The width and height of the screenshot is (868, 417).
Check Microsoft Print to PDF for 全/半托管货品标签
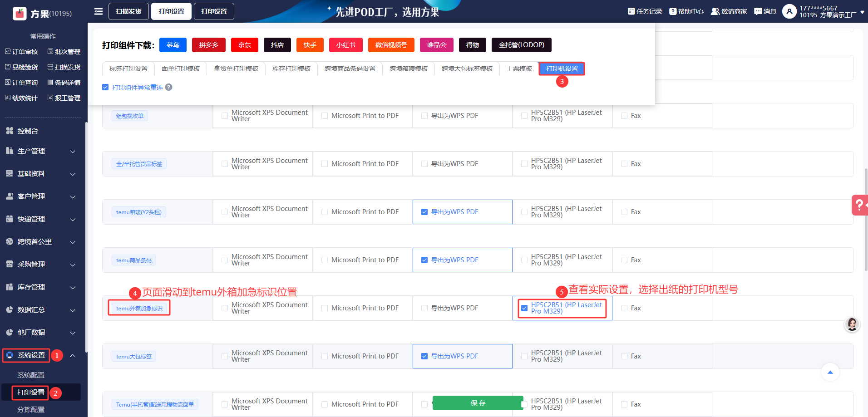coord(325,164)
